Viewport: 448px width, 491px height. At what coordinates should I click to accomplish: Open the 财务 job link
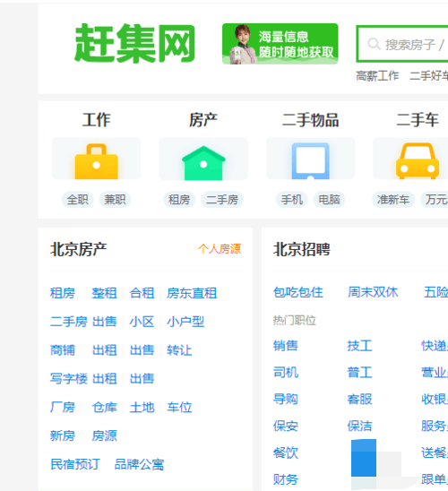[x=286, y=479]
